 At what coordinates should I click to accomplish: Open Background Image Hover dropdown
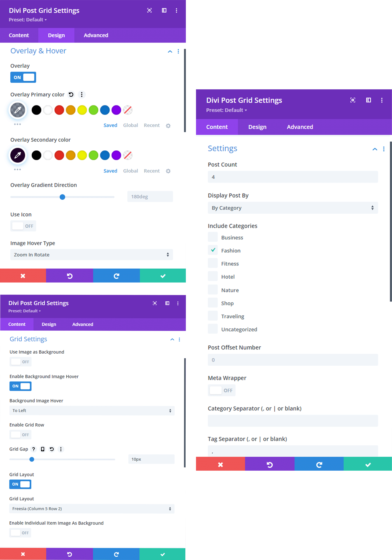(92, 410)
